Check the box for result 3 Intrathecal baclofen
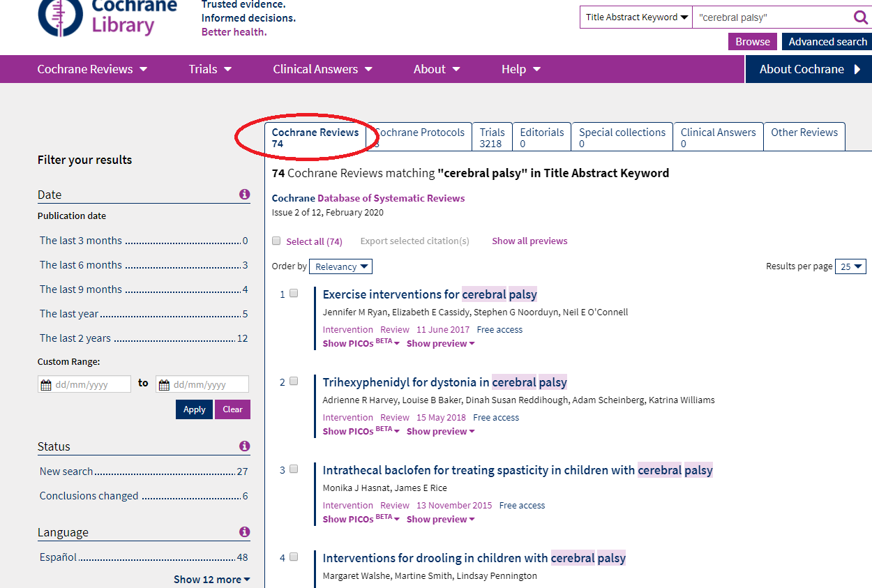 [294, 469]
